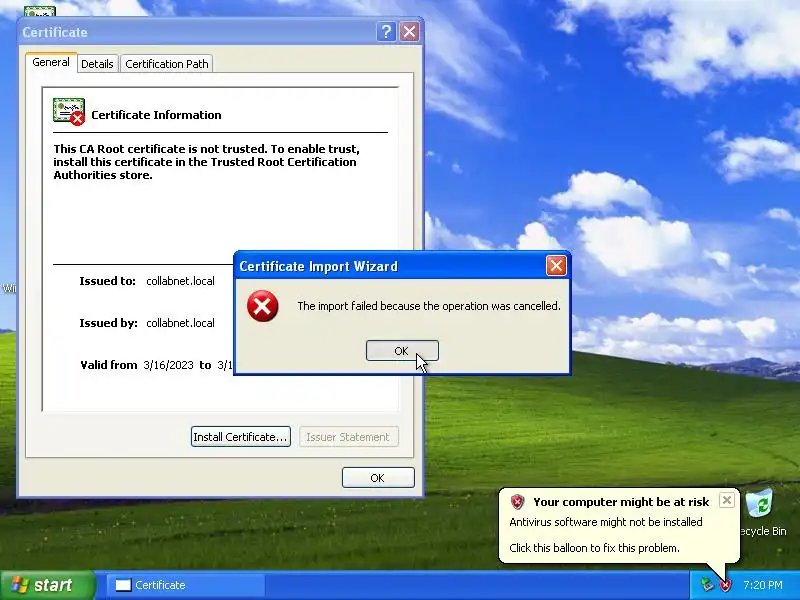Select the General tab
Viewport: 800px width, 600px height.
click(51, 62)
